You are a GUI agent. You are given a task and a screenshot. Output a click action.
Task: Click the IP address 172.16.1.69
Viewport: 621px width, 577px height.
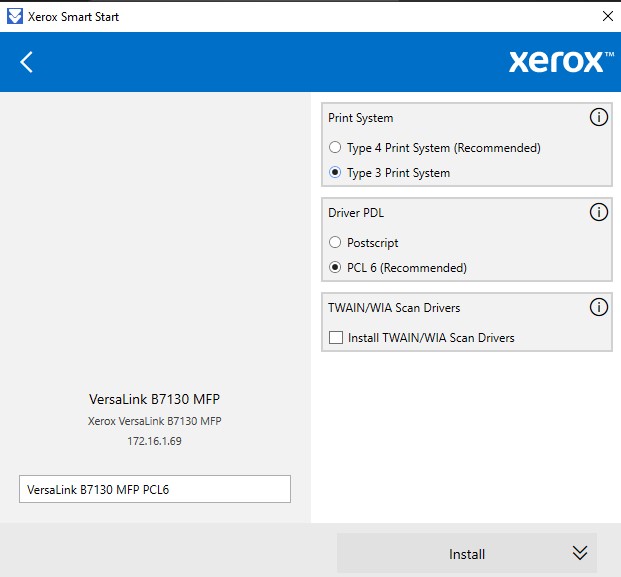[x=154, y=441]
